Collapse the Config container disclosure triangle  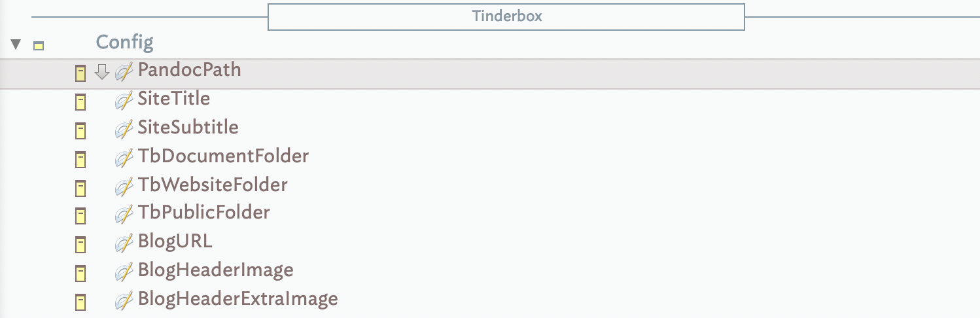tap(16, 45)
